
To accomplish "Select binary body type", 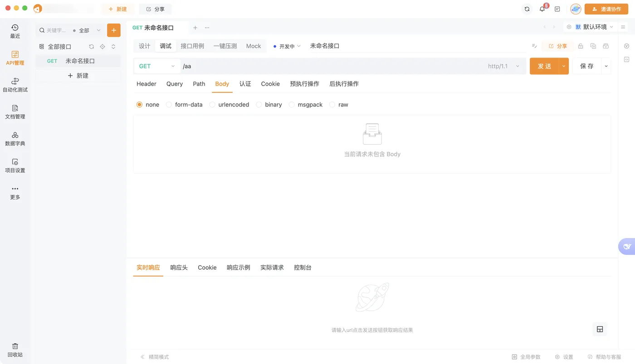I will coord(269,104).
